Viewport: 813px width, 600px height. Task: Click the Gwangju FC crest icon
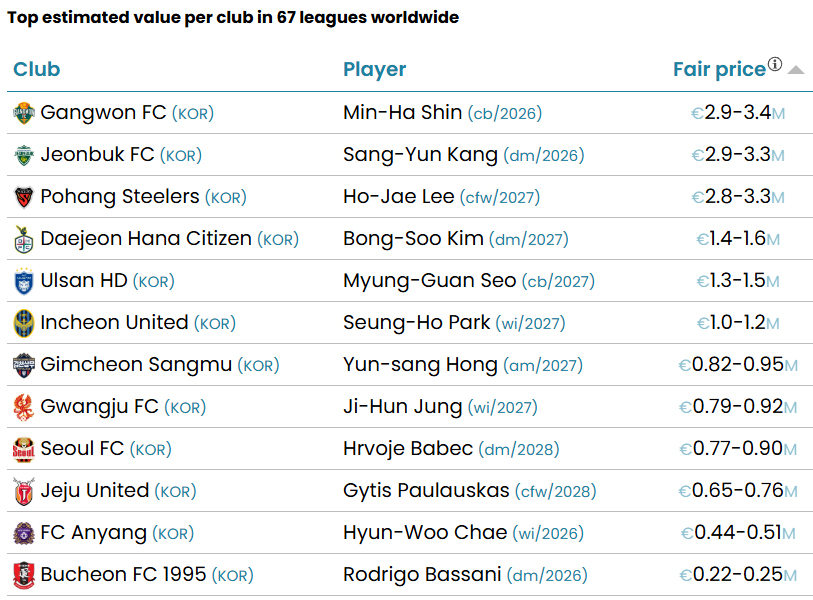(x=22, y=407)
